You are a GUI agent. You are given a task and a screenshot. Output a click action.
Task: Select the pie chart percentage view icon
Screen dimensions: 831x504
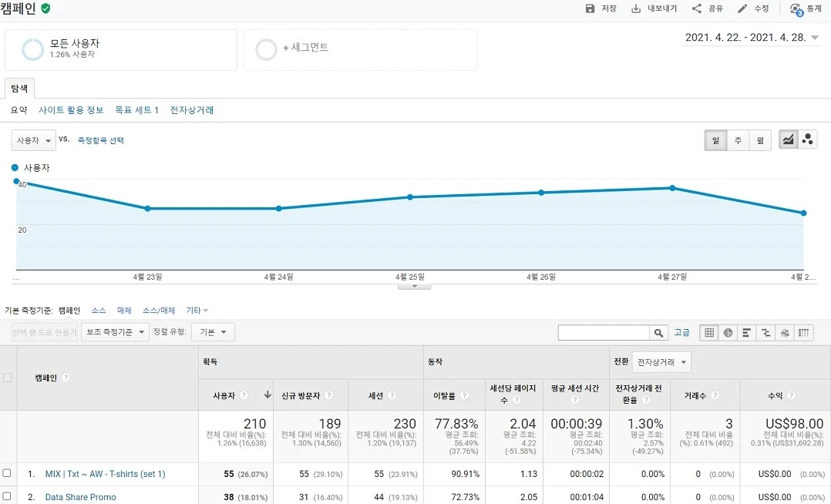point(728,333)
